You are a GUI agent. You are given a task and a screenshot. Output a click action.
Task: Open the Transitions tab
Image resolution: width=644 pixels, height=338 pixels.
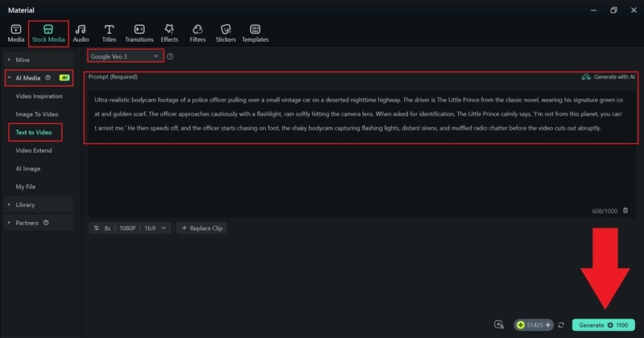click(x=139, y=33)
